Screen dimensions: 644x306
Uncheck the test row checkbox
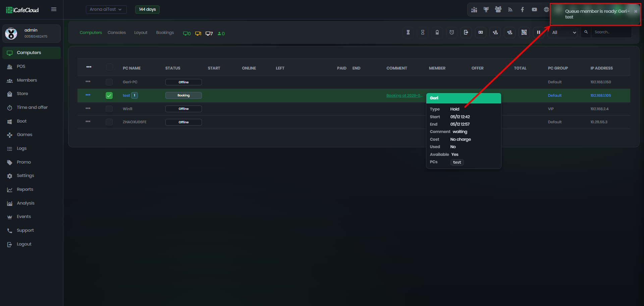pyautogui.click(x=109, y=95)
